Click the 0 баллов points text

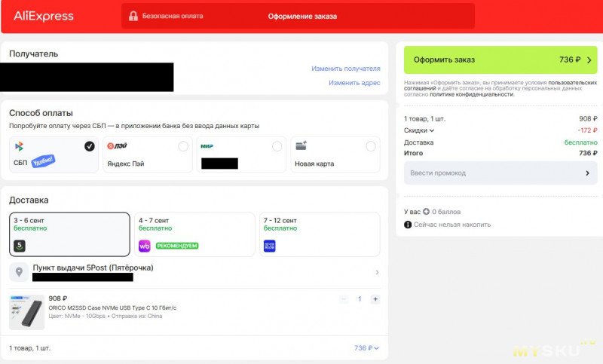(x=446, y=212)
